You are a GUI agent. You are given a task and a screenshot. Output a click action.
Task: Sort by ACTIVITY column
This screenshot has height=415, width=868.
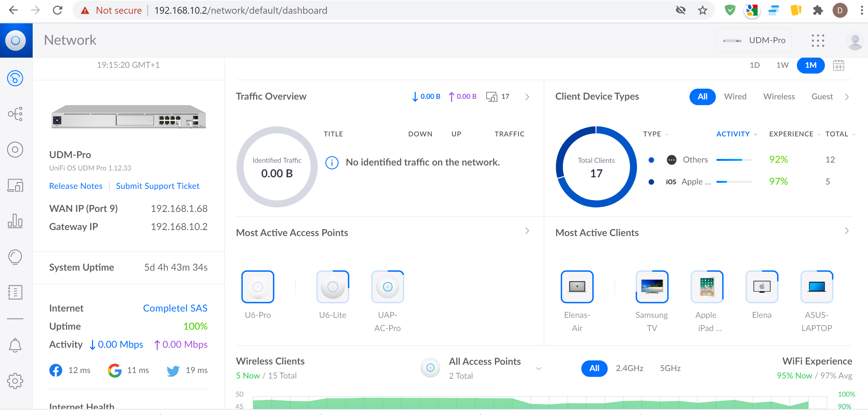point(736,134)
